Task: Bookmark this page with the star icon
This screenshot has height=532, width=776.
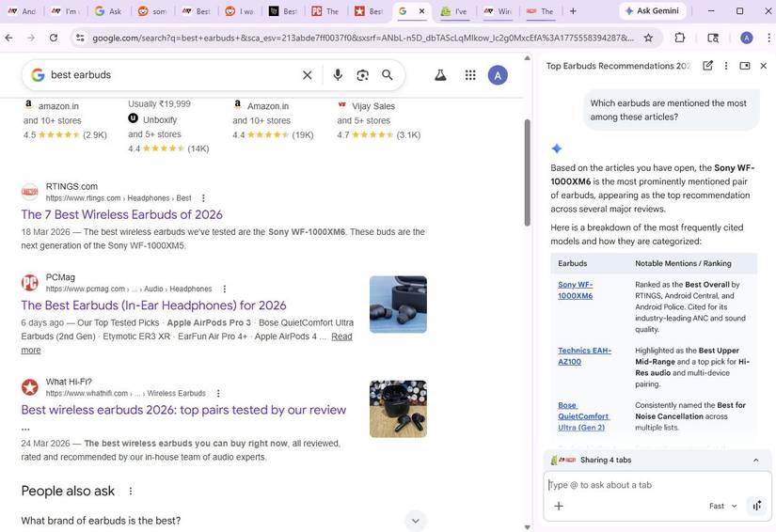Action: coord(648,38)
